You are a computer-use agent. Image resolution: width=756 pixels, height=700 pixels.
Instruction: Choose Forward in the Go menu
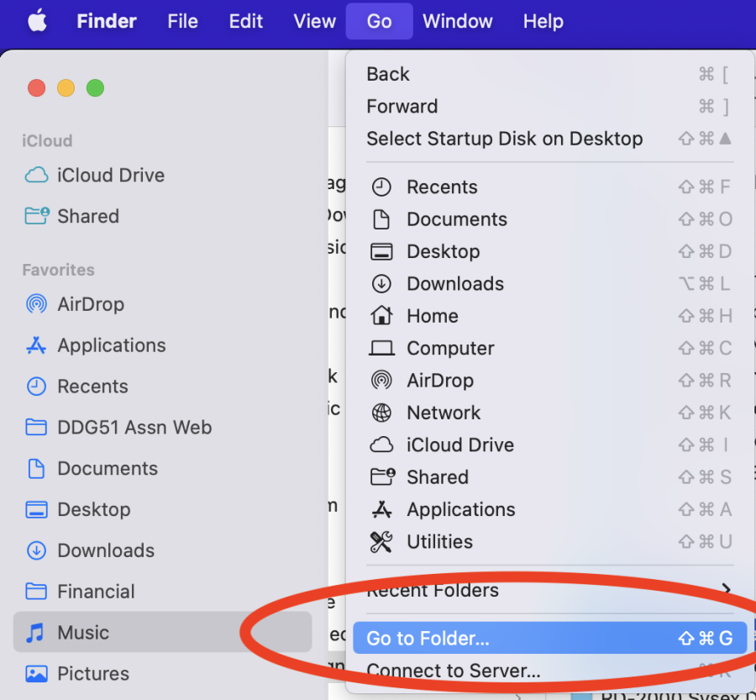(x=549, y=106)
